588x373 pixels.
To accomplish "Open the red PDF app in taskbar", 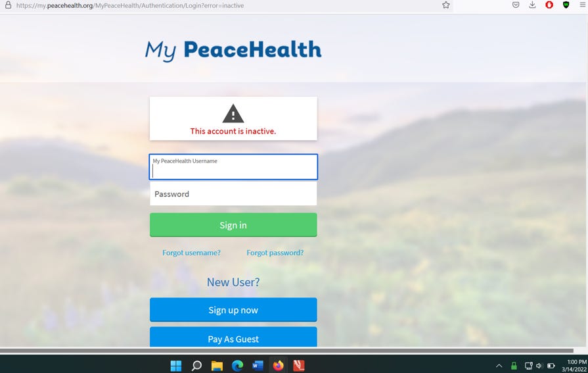I will (298, 366).
